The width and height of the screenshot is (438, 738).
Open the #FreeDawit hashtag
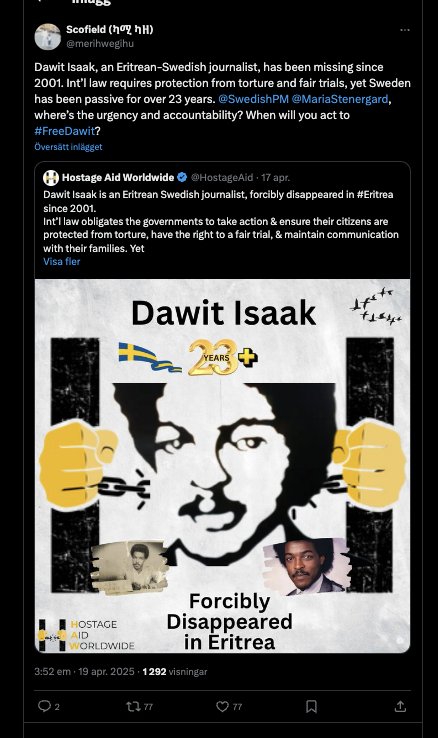pos(64,131)
